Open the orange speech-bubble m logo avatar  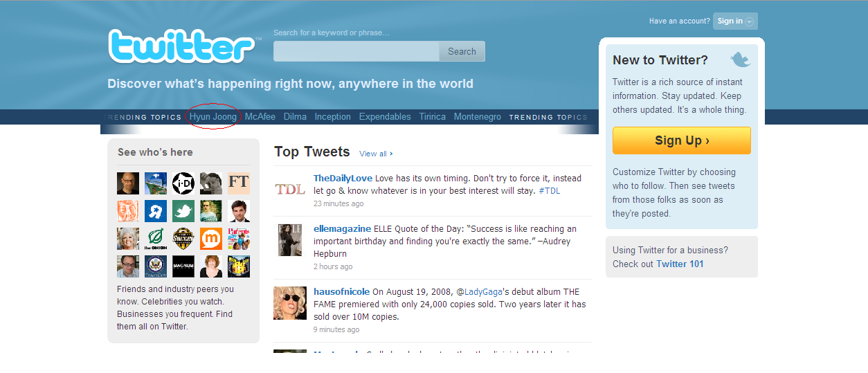click(211, 239)
